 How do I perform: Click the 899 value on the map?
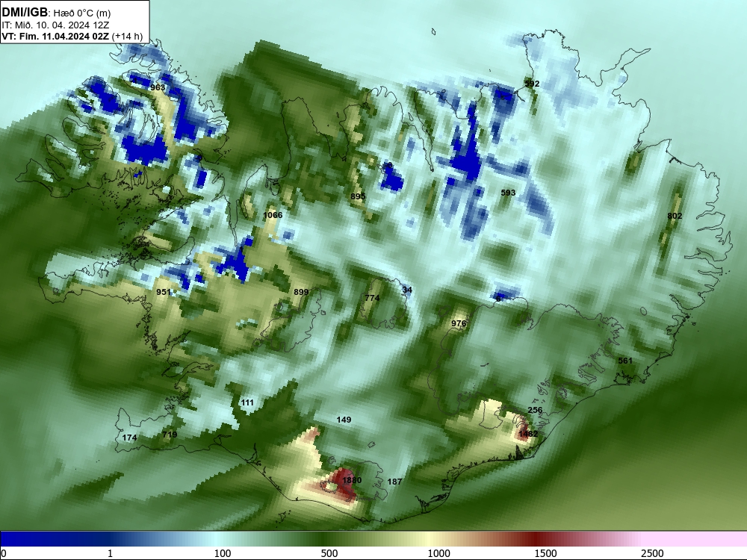coord(301,292)
